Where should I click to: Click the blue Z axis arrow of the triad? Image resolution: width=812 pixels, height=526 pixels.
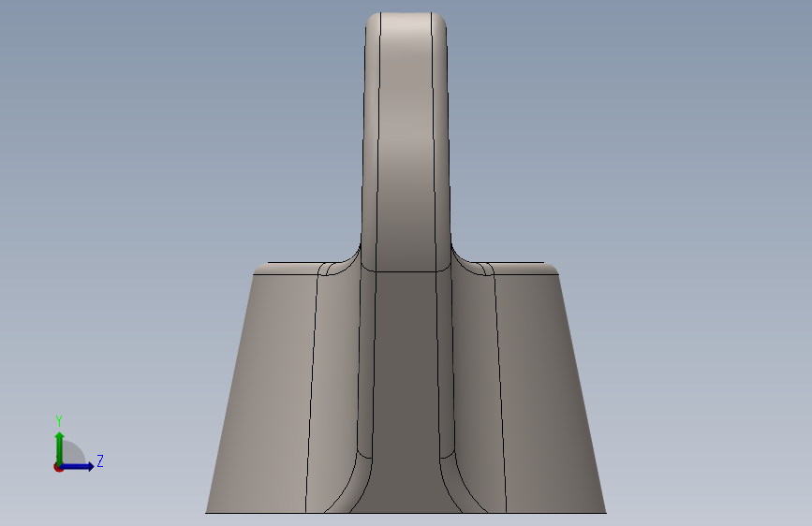pos(77,466)
